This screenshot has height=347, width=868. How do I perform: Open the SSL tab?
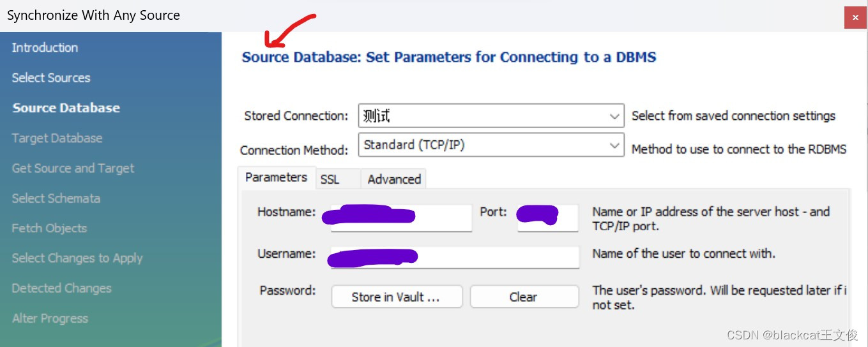coord(330,179)
